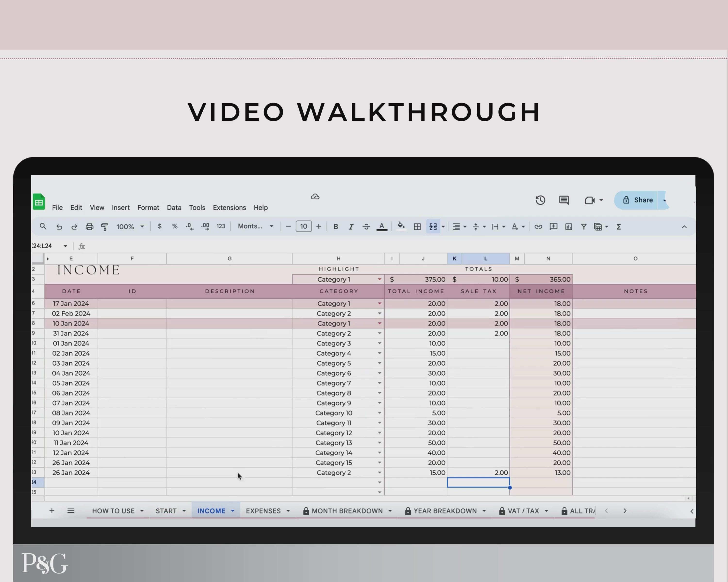Image resolution: width=728 pixels, height=582 pixels.
Task: Click the insert link icon
Action: pos(538,227)
